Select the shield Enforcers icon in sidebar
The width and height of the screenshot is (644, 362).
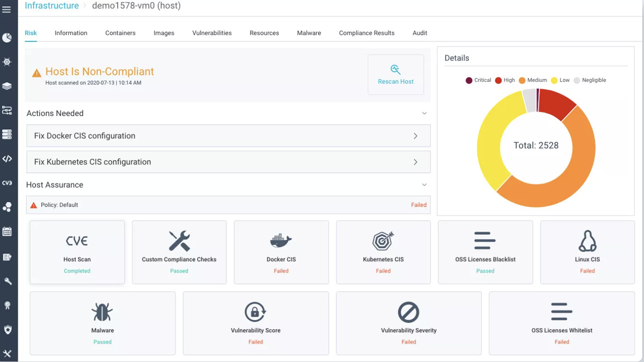tap(7, 329)
